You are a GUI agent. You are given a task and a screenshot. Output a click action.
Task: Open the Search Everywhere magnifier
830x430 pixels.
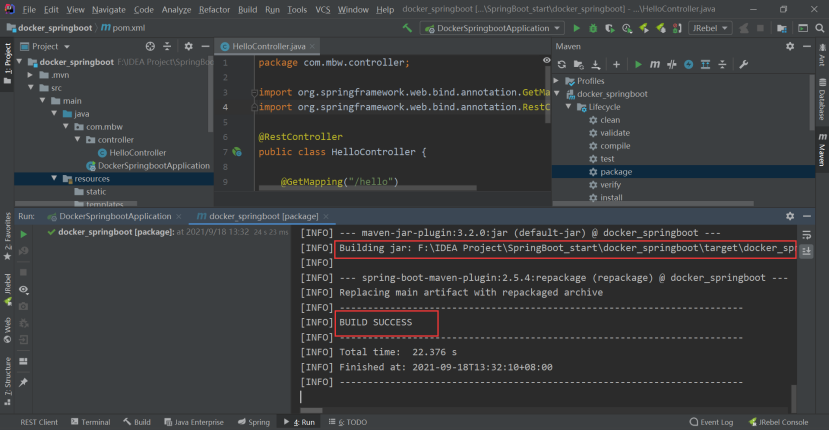point(819,28)
